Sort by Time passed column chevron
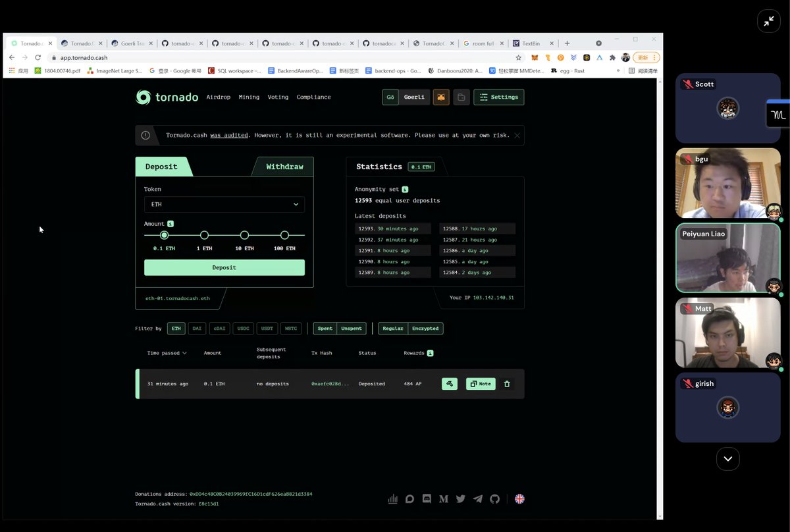This screenshot has height=532, width=790. pos(184,353)
